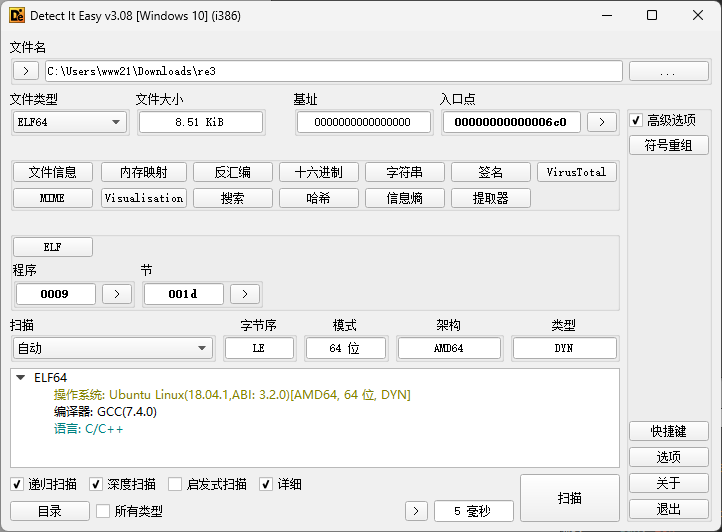This screenshot has width=722, height=532.
Task: Open the 十六进制 hex view
Action: (x=319, y=172)
